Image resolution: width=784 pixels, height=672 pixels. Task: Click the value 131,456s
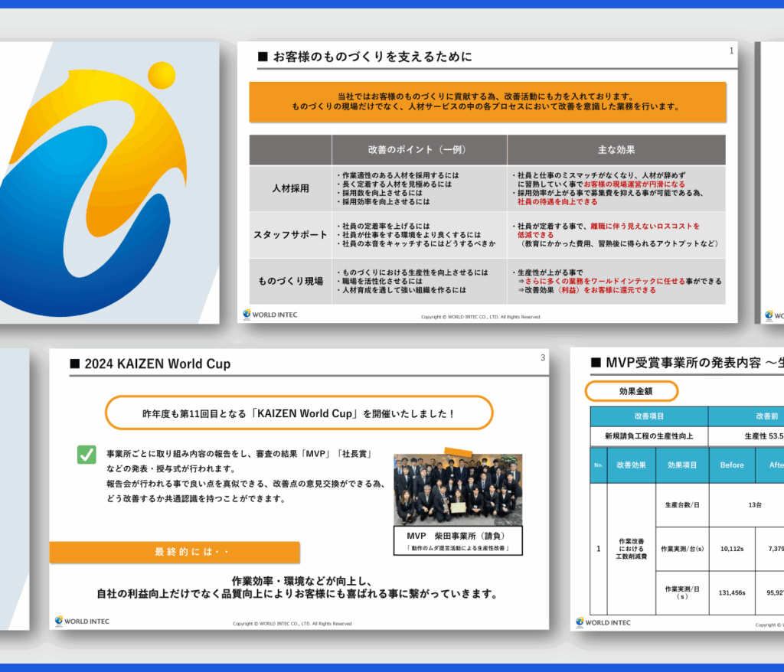(x=732, y=593)
